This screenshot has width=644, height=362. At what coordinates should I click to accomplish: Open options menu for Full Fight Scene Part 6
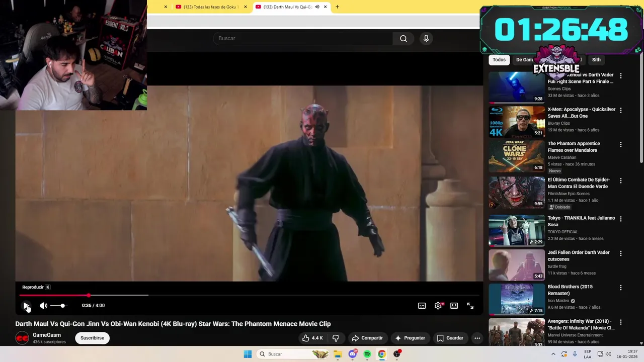620,76
